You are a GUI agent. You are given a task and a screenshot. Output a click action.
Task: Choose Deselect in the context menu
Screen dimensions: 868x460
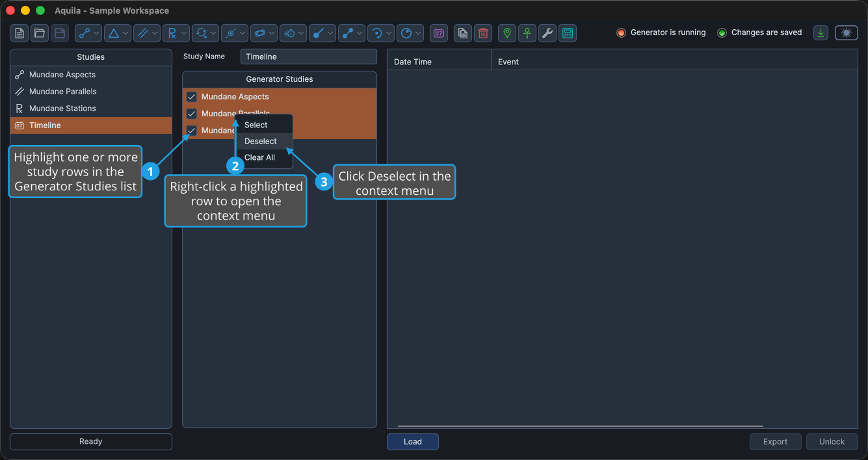pos(264,141)
